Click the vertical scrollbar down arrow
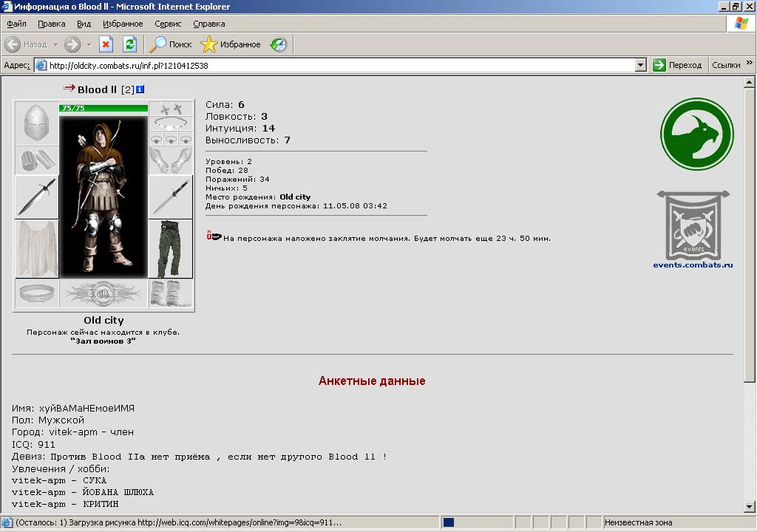The width and height of the screenshot is (757, 532). (750, 507)
